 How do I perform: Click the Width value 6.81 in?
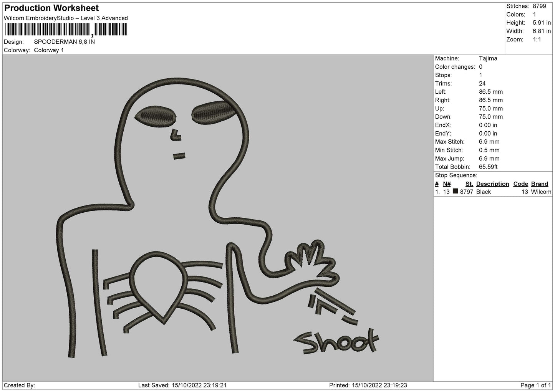coord(542,31)
